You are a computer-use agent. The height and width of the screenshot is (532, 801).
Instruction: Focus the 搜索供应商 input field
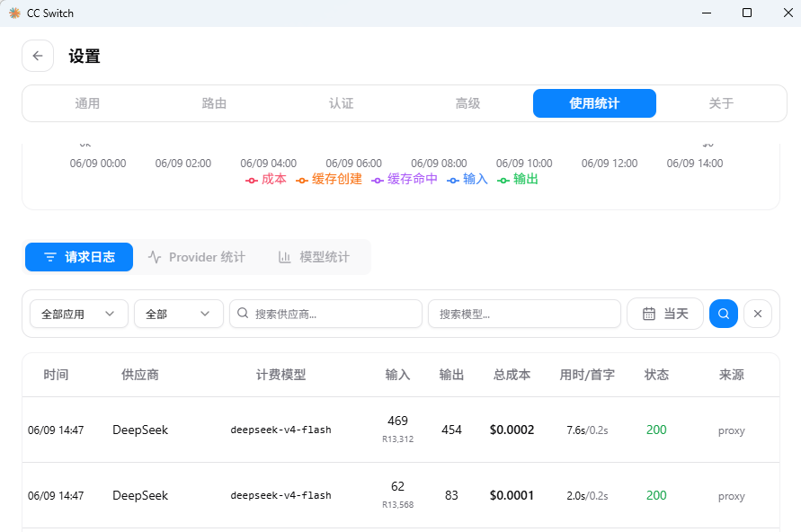pyautogui.click(x=326, y=314)
